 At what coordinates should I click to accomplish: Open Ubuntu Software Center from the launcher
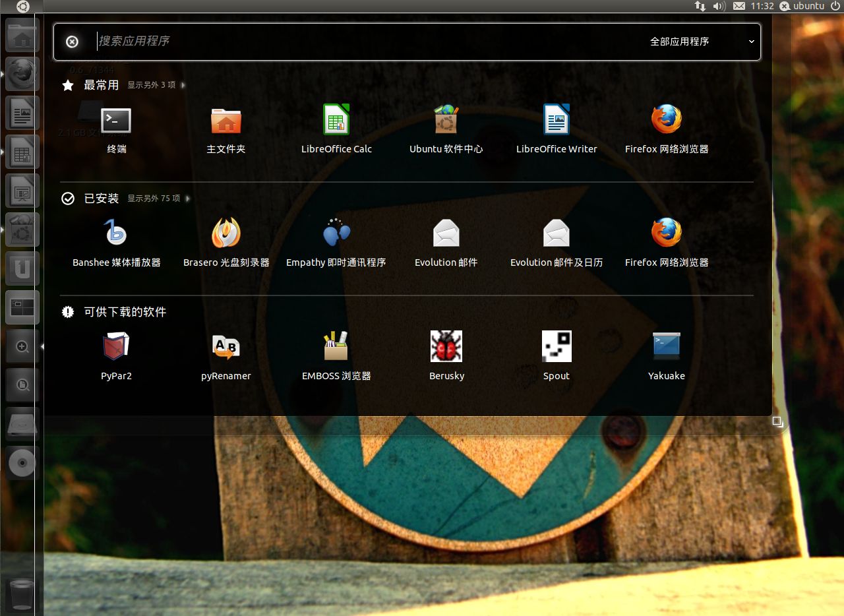coord(22,230)
